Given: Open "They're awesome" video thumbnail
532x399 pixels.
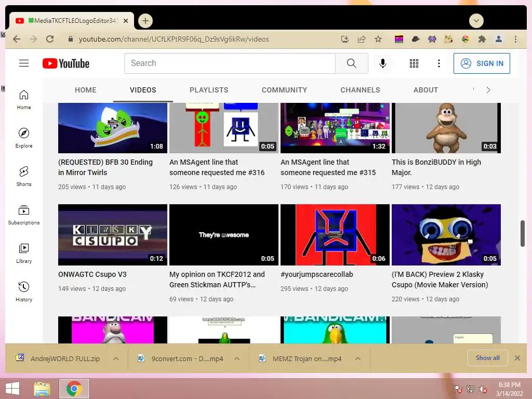Looking at the screenshot, I should [x=223, y=235].
